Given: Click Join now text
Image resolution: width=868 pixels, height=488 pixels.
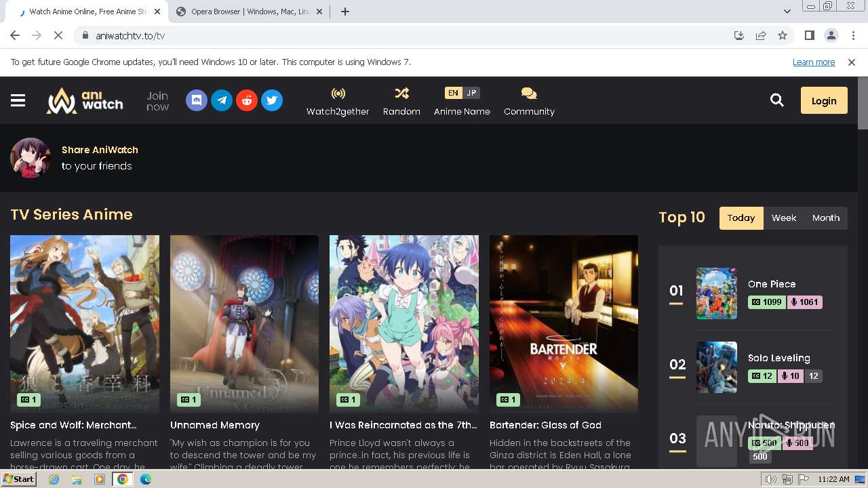Looking at the screenshot, I should 157,101.
